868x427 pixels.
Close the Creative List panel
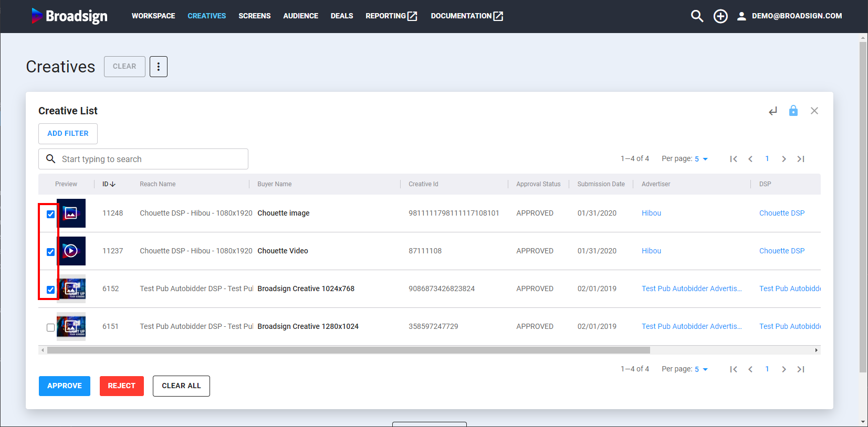click(x=814, y=111)
